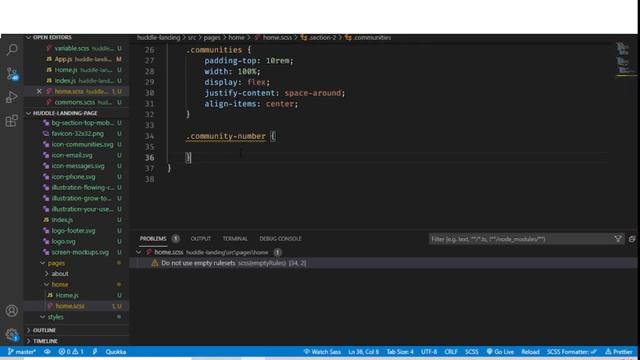Image resolution: width=640 pixels, height=360 pixels.
Task: Collapse the Huddle-Landing-Page section
Action: 65,113
